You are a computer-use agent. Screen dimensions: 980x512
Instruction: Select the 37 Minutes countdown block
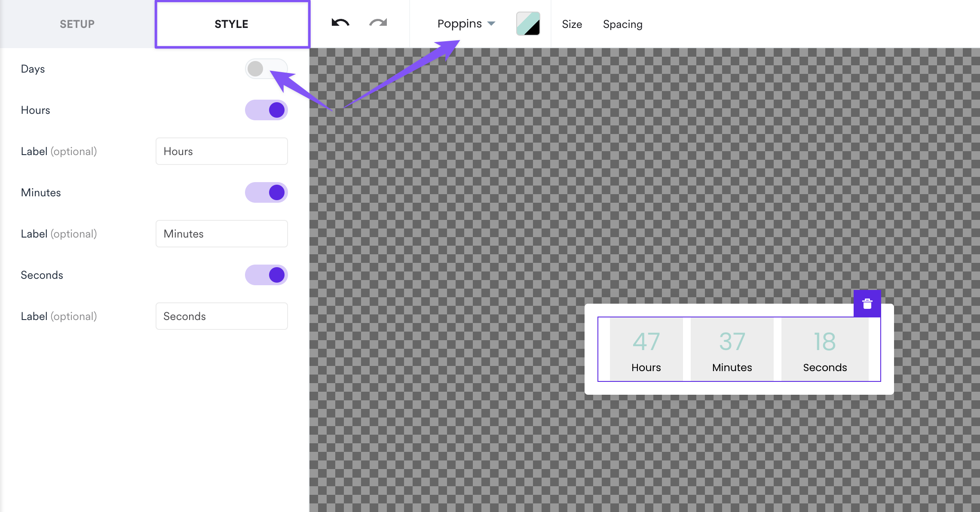[x=732, y=349]
